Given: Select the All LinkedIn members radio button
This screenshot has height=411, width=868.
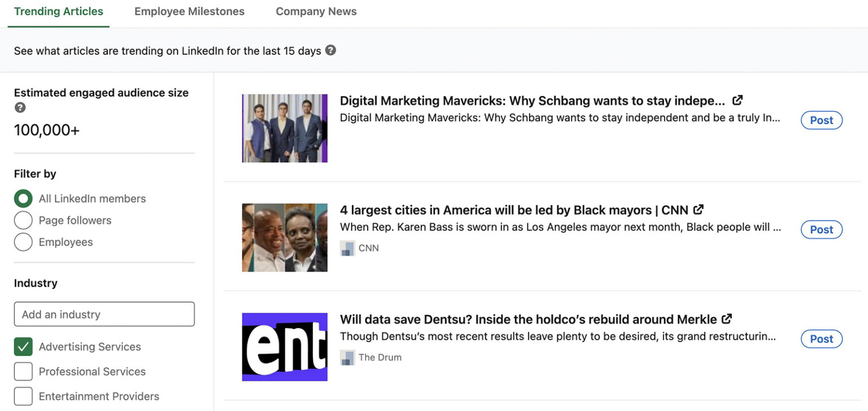Looking at the screenshot, I should (x=23, y=199).
